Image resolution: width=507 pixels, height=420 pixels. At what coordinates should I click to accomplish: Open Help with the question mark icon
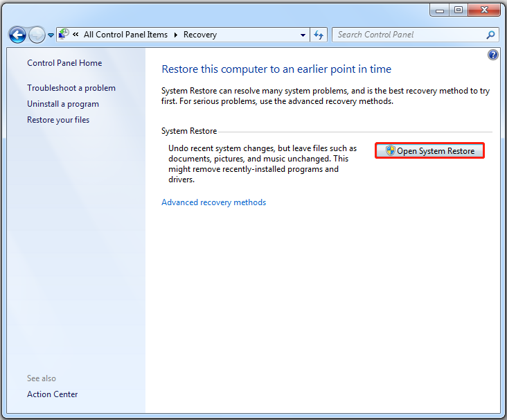[x=492, y=55]
